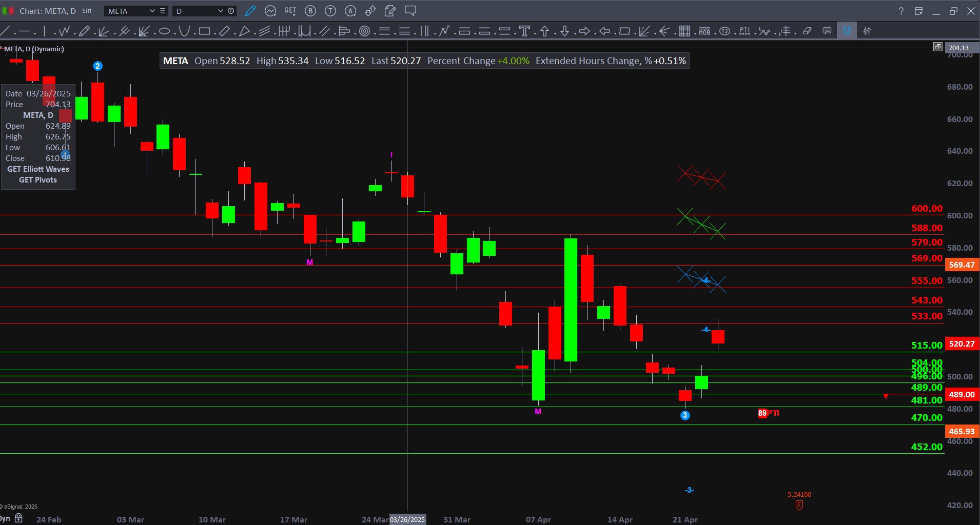This screenshot has width=980, height=525.
Task: Select the blue pencil drawing tool
Action: [250, 11]
